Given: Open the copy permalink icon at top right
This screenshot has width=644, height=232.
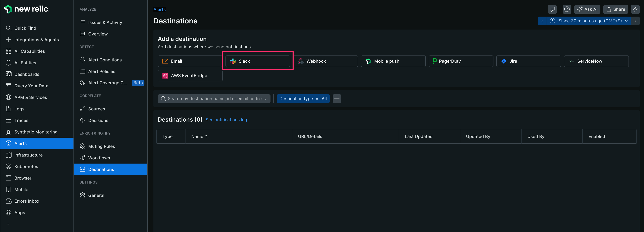Looking at the screenshot, I should [635, 9].
